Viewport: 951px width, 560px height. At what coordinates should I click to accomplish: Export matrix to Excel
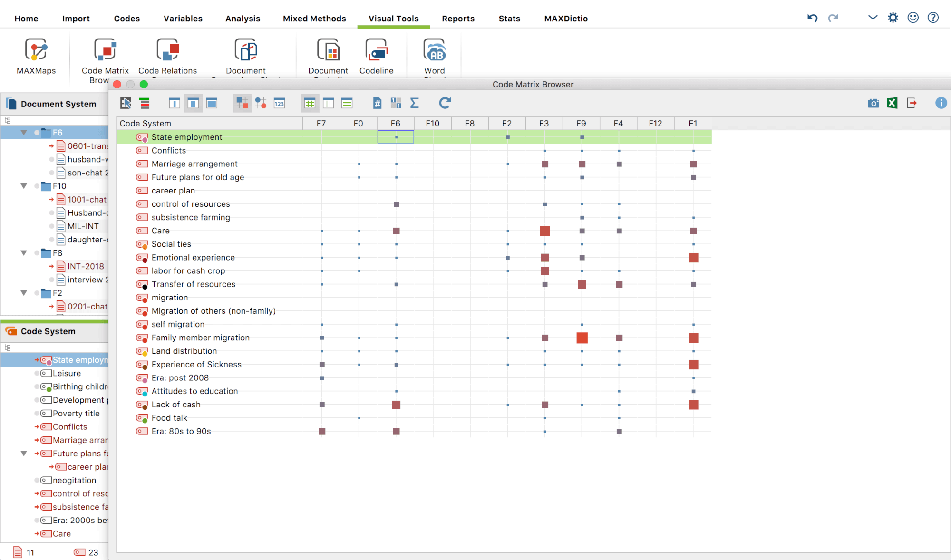893,103
